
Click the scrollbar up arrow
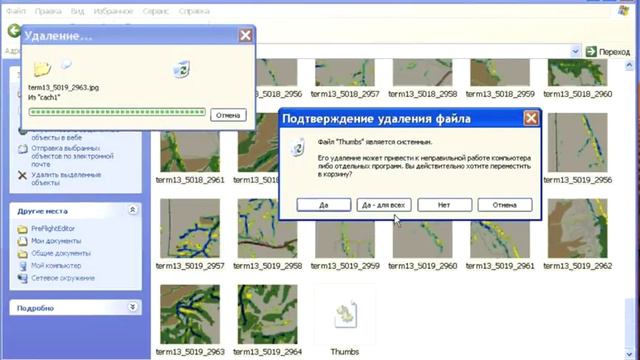[629, 65]
